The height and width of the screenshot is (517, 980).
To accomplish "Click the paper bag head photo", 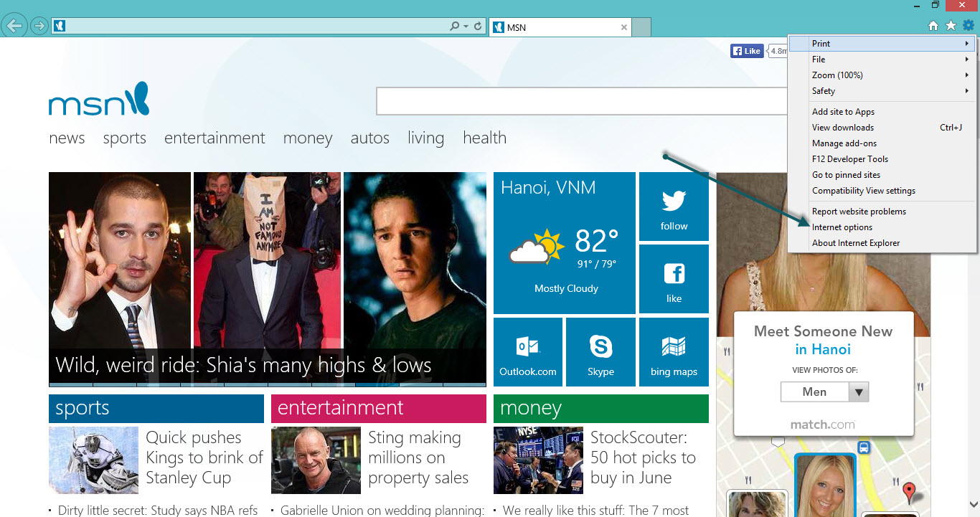I will [x=267, y=260].
